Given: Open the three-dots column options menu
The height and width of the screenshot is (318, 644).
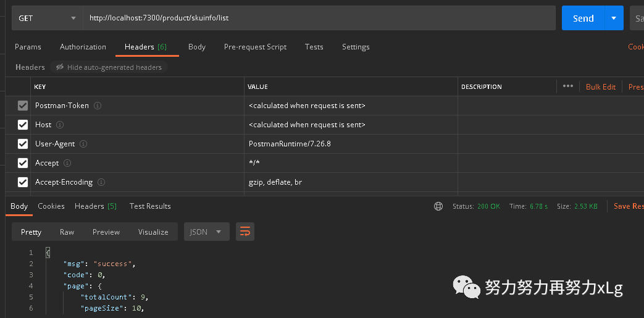Looking at the screenshot, I should tap(568, 86).
